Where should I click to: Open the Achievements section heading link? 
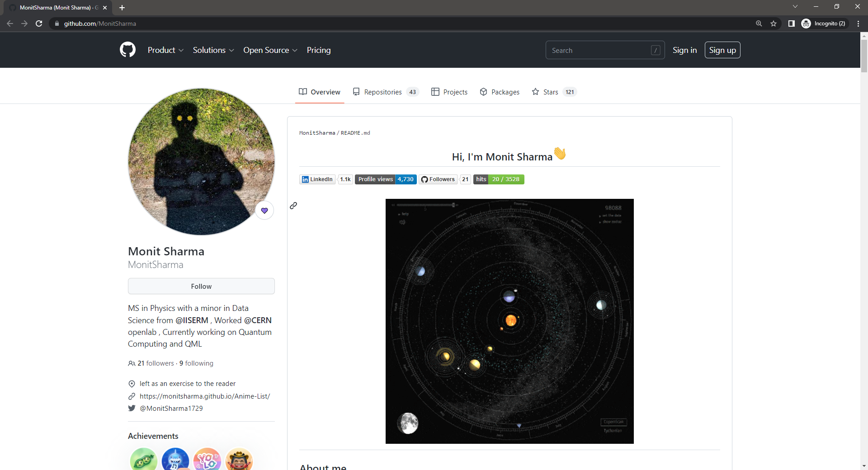point(153,436)
